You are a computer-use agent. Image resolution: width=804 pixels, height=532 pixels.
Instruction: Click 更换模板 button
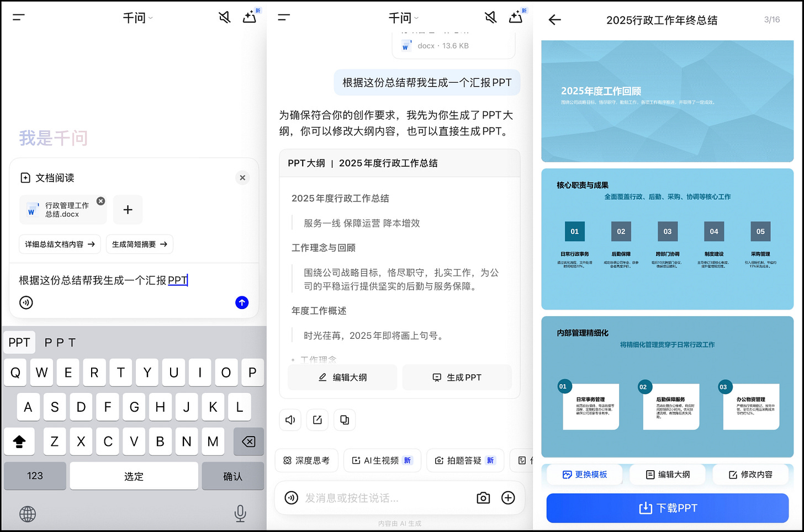coord(585,475)
